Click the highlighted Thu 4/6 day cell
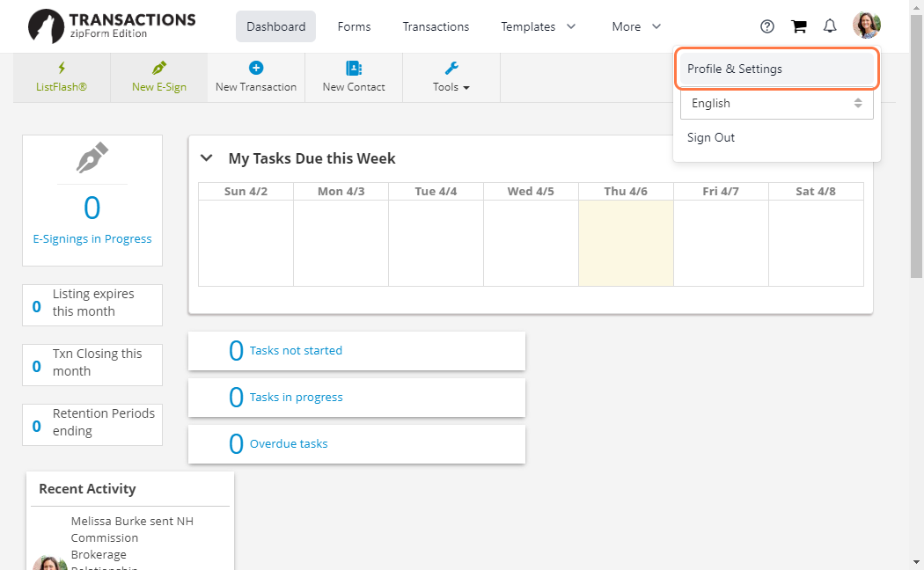924x570 pixels. [x=626, y=243]
